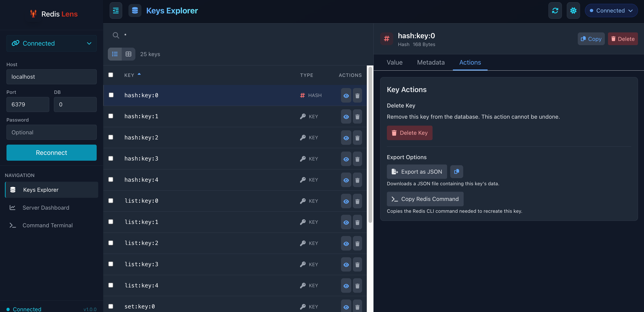Sort keys by the KEY column header
The image size is (644, 312).
point(132,75)
